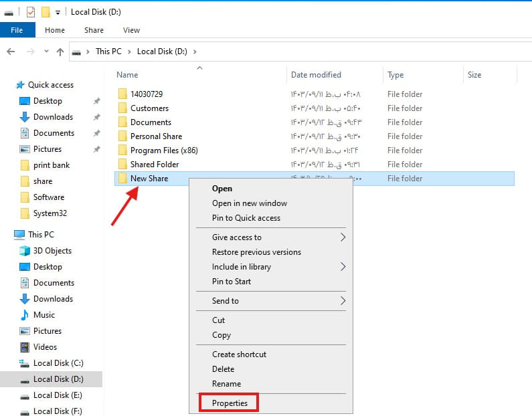Select the Customers folder icon
The width and height of the screenshot is (532, 416).
pyautogui.click(x=122, y=108)
